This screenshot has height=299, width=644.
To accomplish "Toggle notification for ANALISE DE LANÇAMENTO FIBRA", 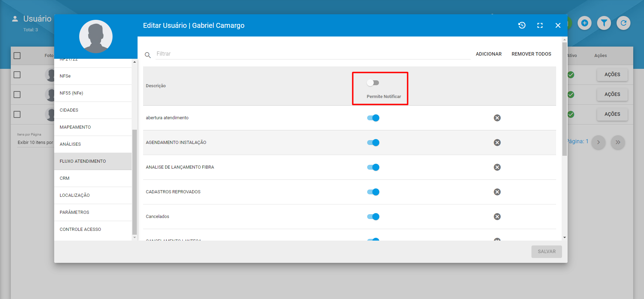I will click(373, 167).
